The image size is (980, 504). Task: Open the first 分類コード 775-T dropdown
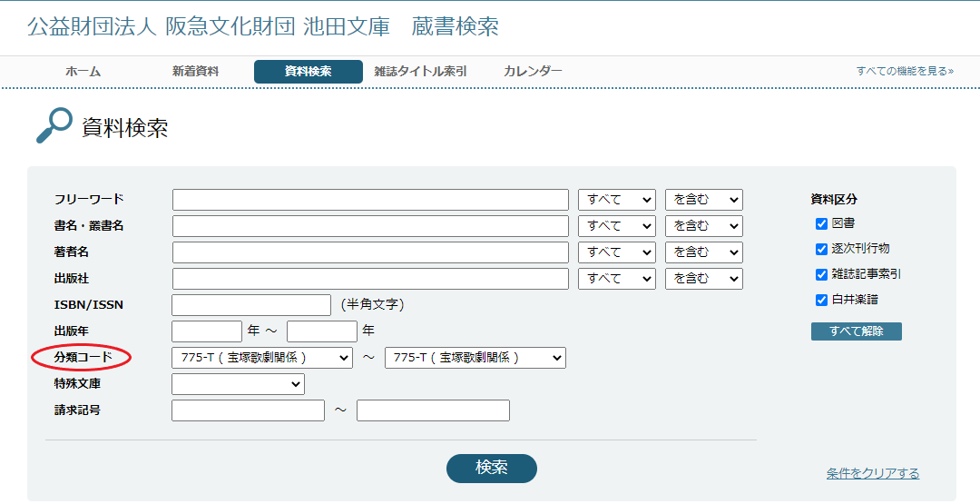[262, 358]
